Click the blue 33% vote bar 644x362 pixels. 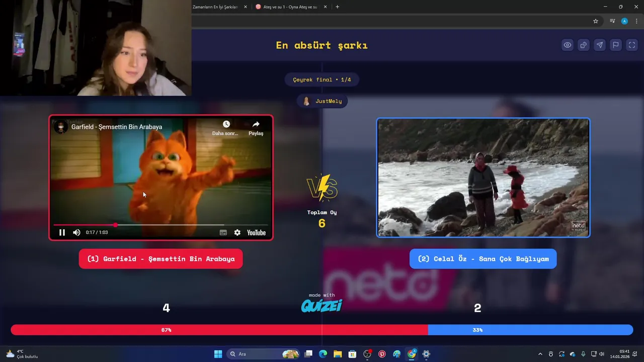530,330
